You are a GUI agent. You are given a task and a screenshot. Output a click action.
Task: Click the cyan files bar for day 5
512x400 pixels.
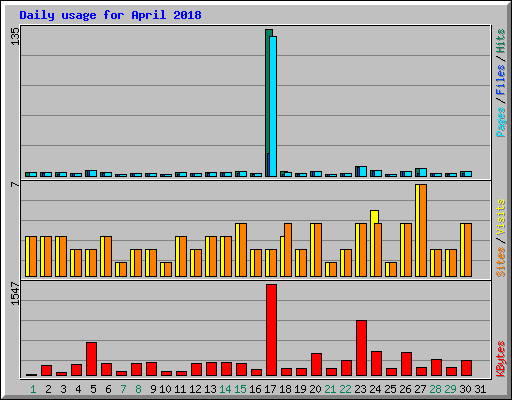(93, 173)
